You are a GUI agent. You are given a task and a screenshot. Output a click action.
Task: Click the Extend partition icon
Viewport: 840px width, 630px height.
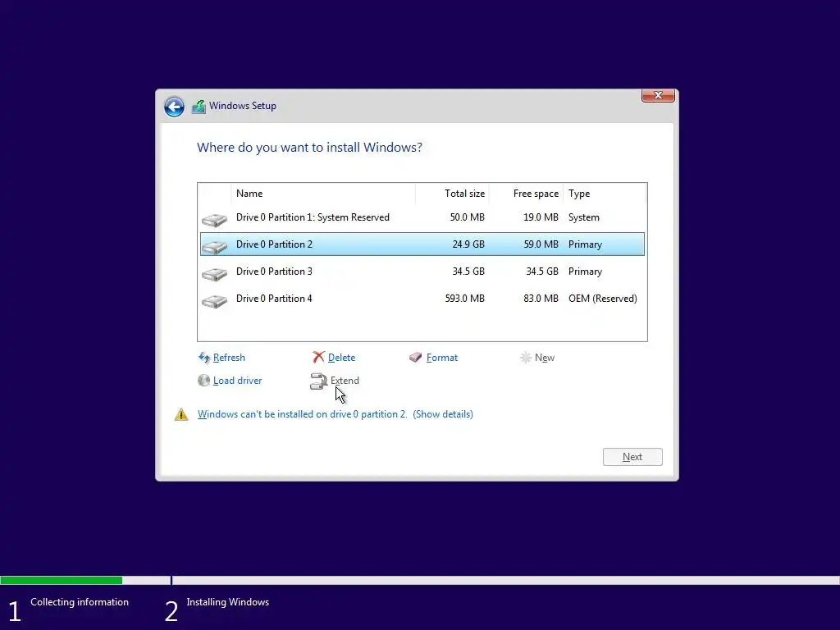pyautogui.click(x=319, y=381)
